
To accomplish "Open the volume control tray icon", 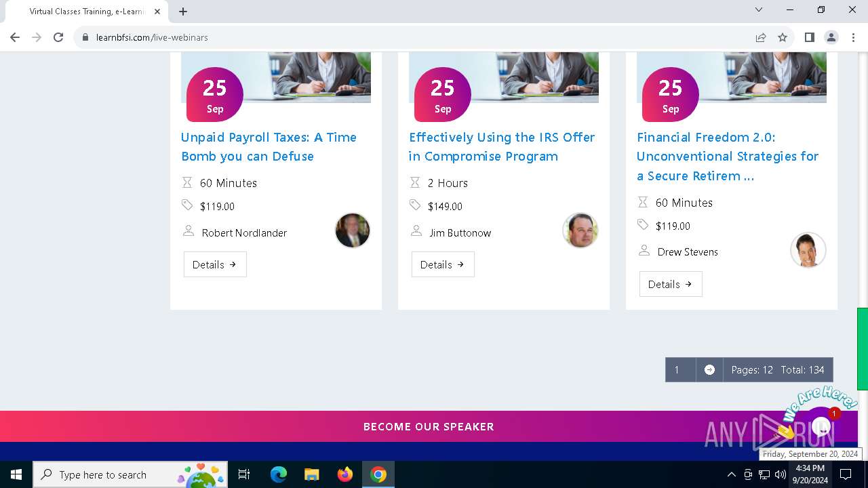I will click(781, 474).
